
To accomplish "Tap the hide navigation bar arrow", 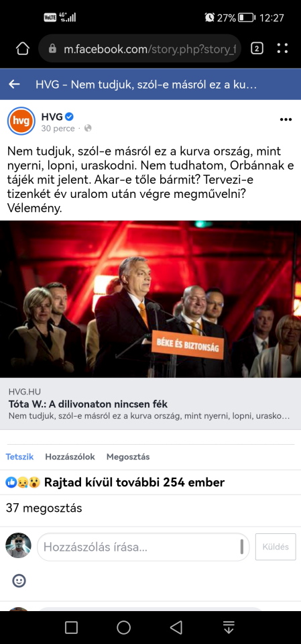I will [x=229, y=627].
